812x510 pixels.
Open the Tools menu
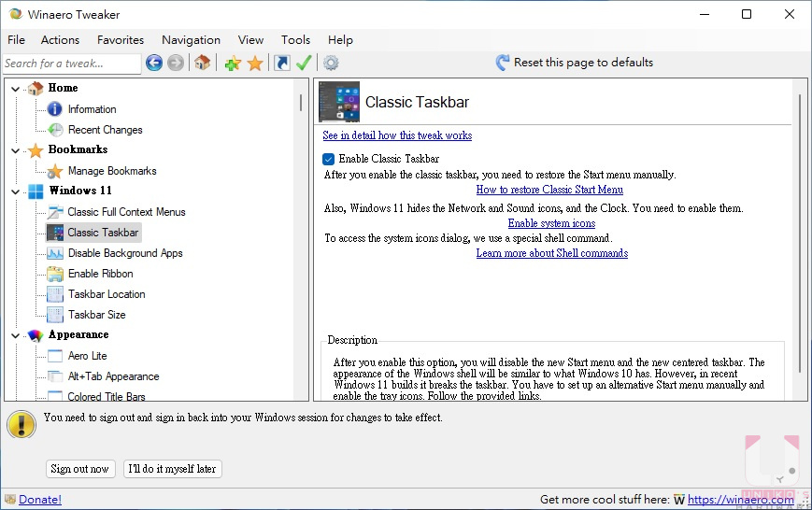[x=295, y=40]
